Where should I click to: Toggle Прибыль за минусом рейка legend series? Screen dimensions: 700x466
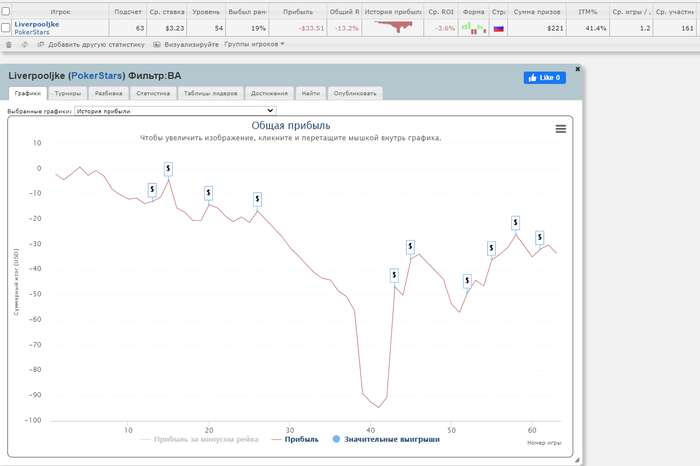pyautogui.click(x=200, y=440)
